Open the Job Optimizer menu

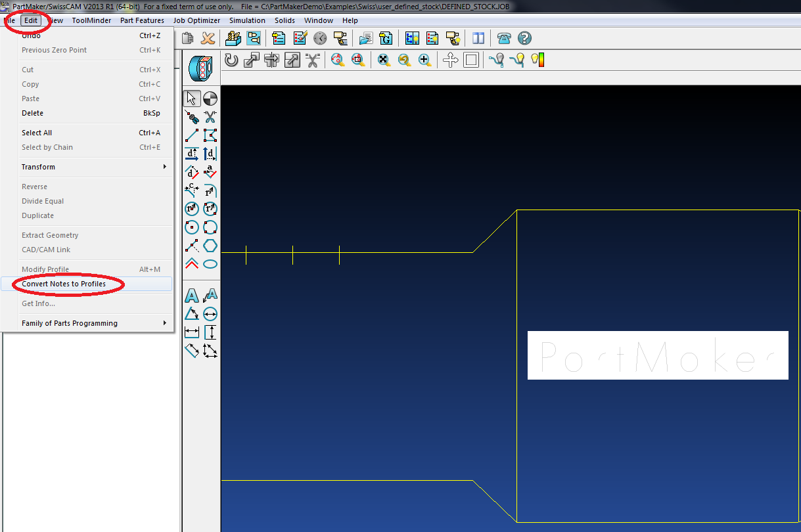196,20
